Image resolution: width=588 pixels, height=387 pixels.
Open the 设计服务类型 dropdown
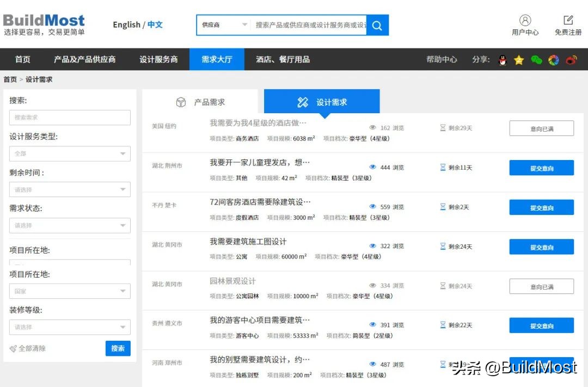click(x=70, y=154)
